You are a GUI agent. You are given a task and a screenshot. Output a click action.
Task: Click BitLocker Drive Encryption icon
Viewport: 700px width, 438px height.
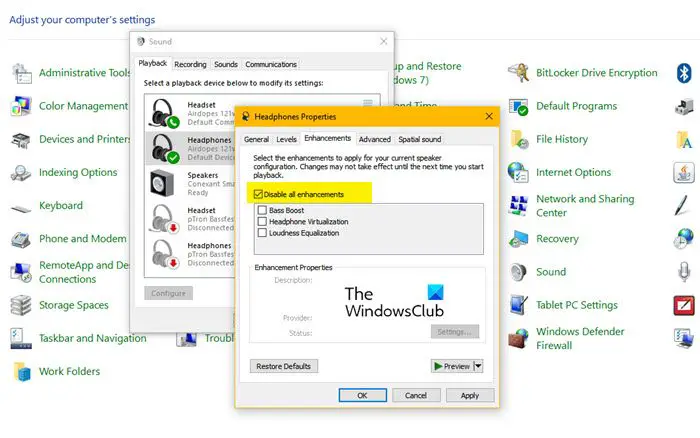coord(518,73)
